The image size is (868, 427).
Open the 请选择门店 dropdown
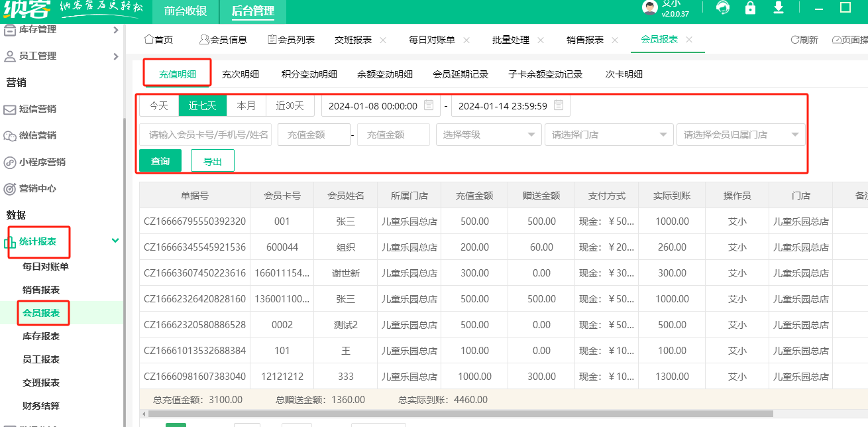point(608,135)
